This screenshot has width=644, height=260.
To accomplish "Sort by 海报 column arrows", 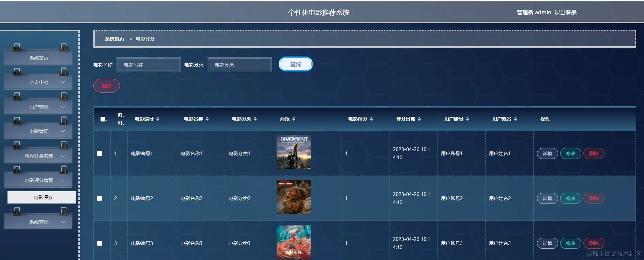I will point(294,119).
